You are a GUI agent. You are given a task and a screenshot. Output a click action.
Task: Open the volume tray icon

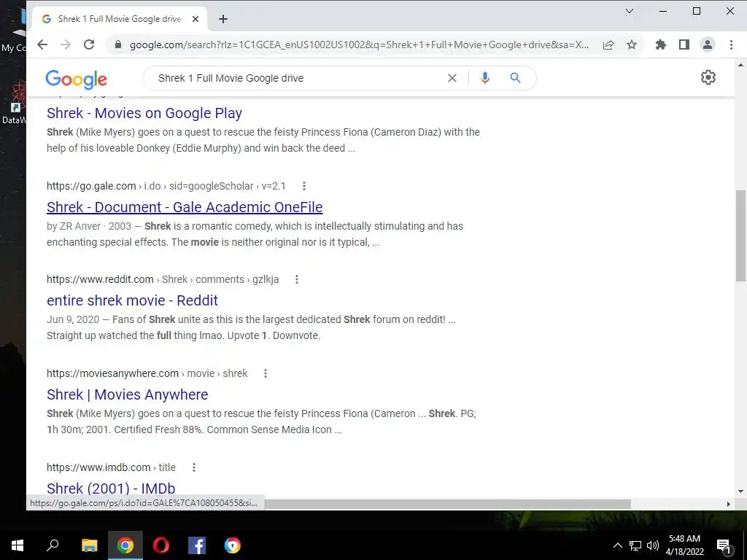[x=653, y=545]
